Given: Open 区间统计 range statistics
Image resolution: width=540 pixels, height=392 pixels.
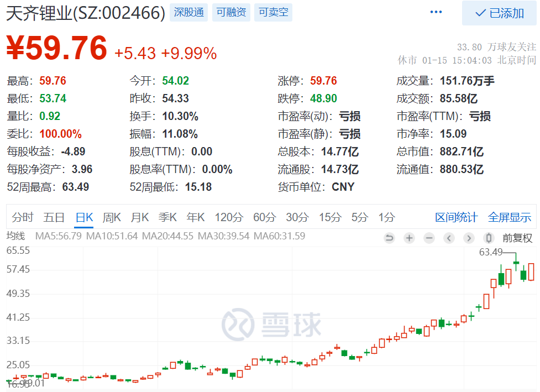Looking at the screenshot, I should coord(457,217).
